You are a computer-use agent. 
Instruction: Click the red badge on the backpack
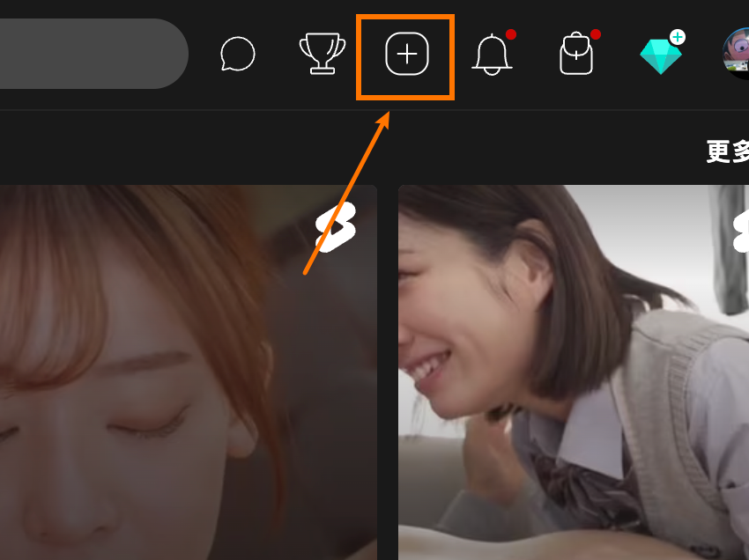[596, 35]
